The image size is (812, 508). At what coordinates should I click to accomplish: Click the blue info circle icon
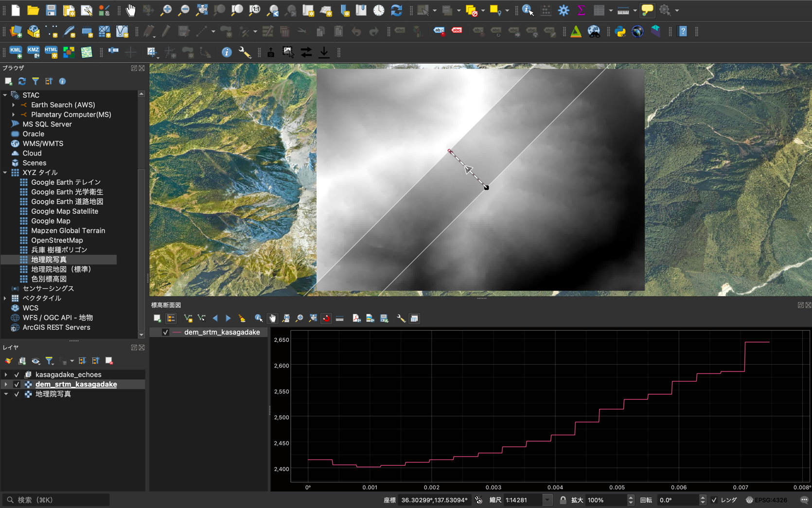point(227,52)
